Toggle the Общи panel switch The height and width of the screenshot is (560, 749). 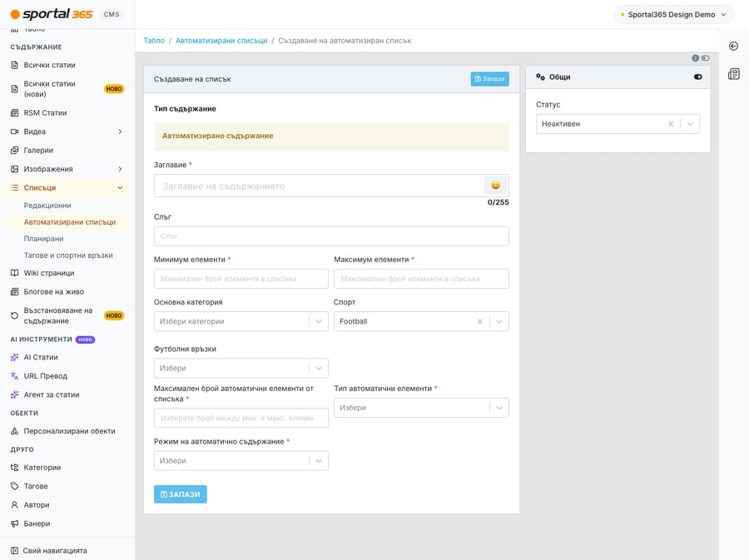[698, 77]
